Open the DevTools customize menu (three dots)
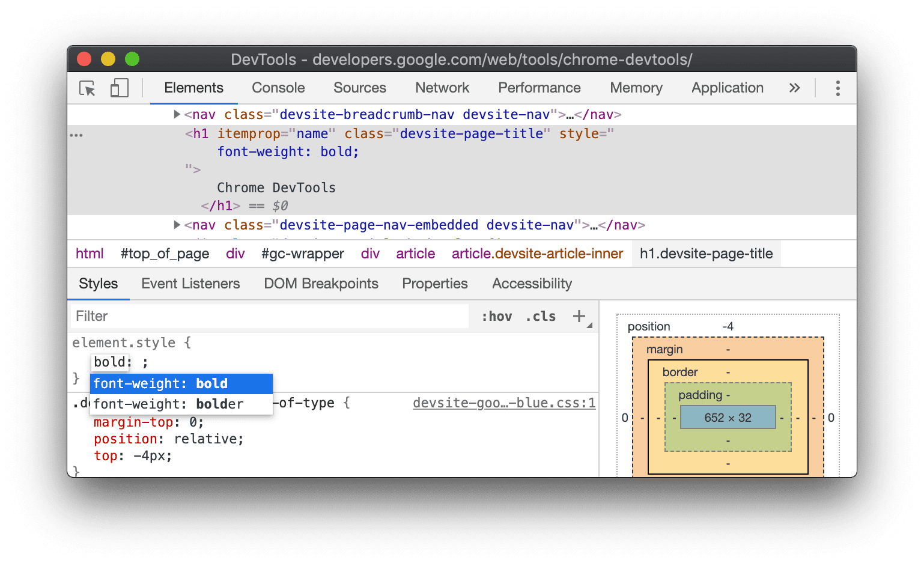This screenshot has width=924, height=566. click(837, 88)
